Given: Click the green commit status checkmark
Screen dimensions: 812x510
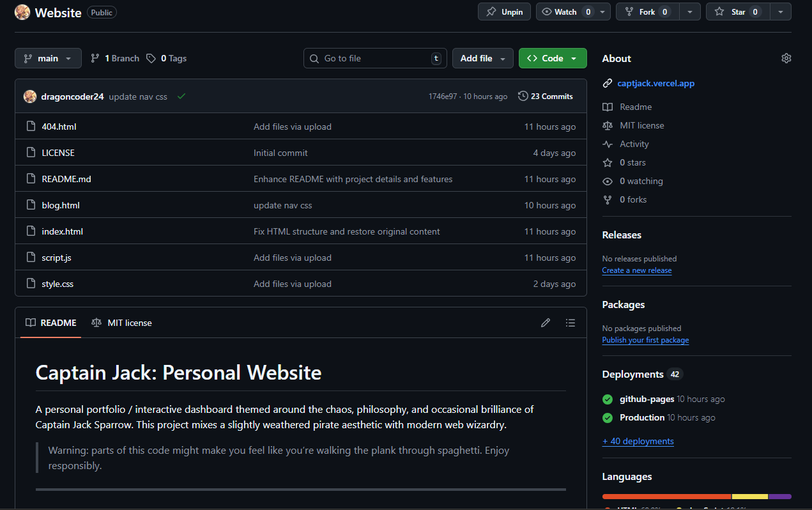Looking at the screenshot, I should tap(181, 97).
